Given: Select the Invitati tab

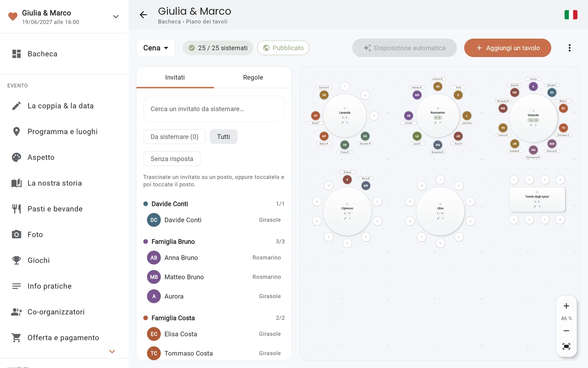Looking at the screenshot, I should (x=175, y=77).
